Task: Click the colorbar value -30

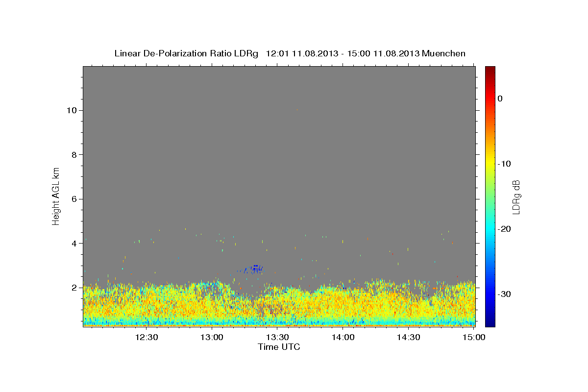Action: click(504, 294)
